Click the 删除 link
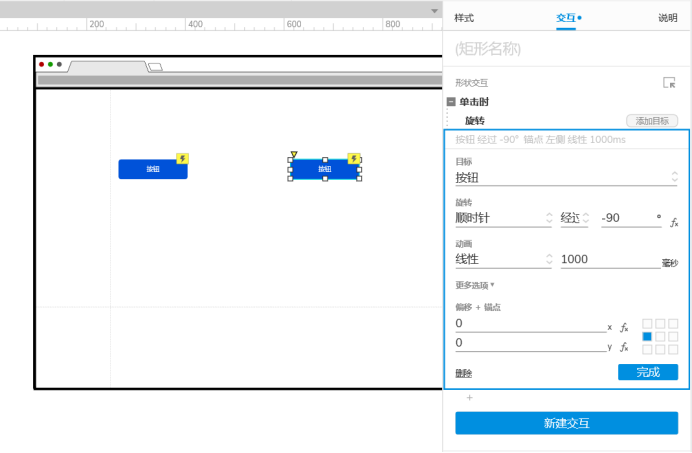692x453 pixels. tap(463, 374)
